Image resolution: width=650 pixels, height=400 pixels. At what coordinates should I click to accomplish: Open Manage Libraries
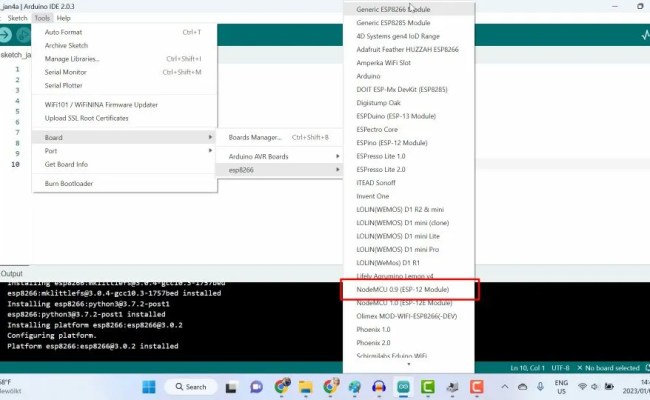(x=124, y=58)
